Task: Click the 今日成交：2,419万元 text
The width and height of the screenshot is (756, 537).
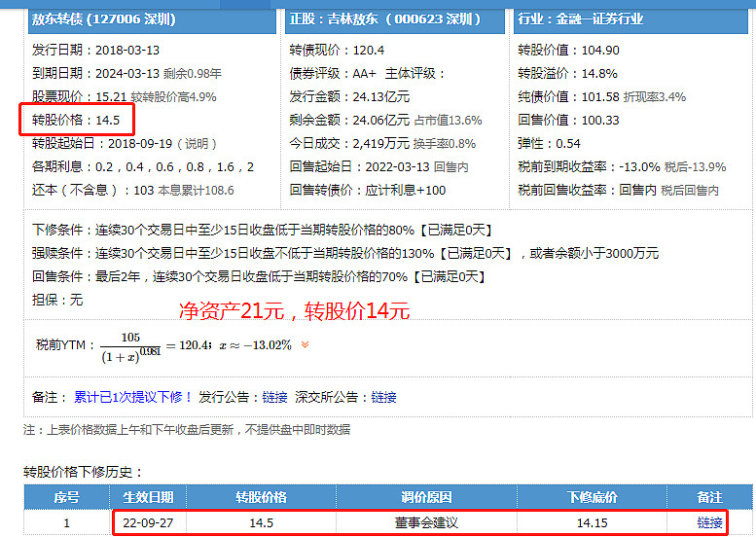Action: pyautogui.click(x=349, y=144)
